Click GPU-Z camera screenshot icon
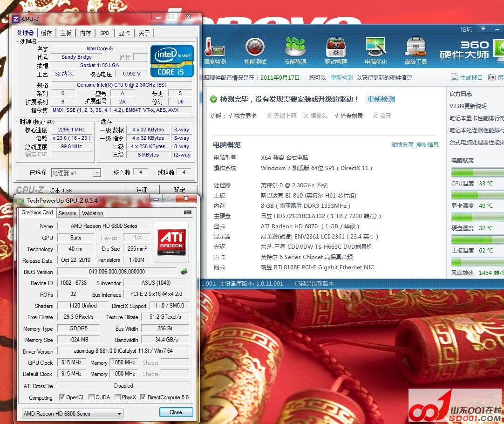This screenshot has width=504, height=424. pyautogui.click(x=187, y=212)
